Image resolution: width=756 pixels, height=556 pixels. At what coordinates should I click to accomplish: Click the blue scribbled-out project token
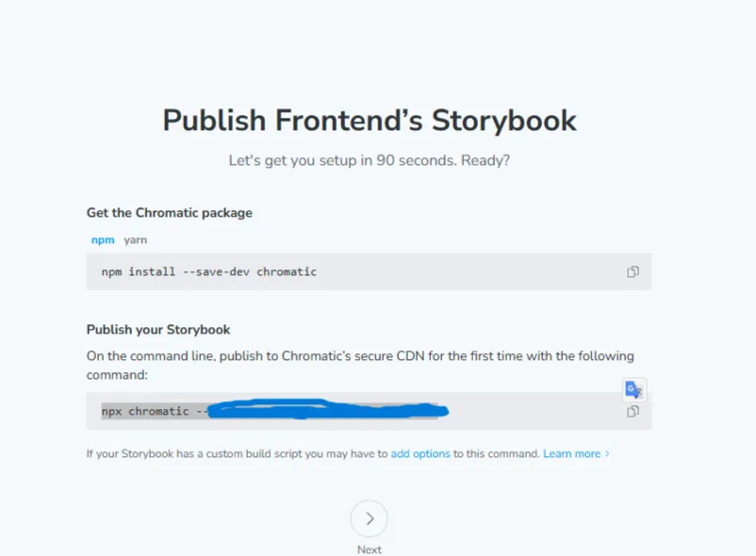point(328,410)
